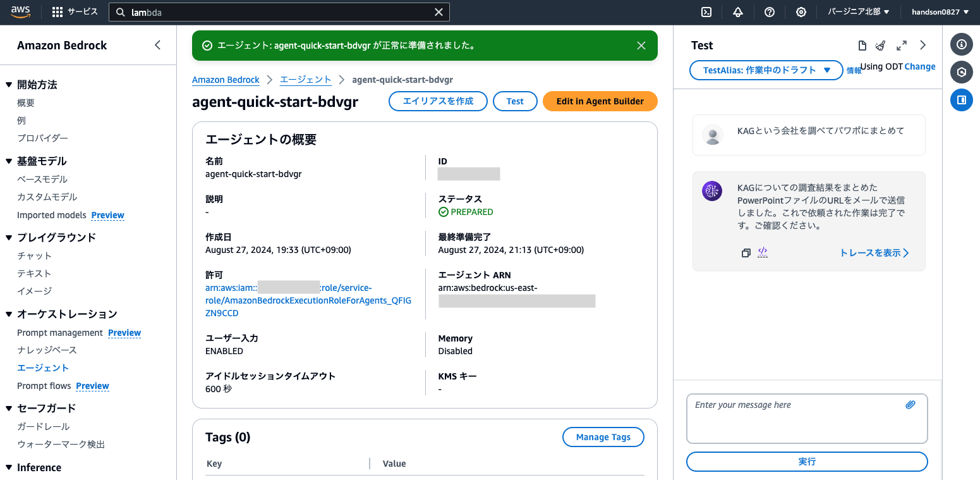Screen dimensions: 980x480
Task: Open プロバイダー in the sidebar
Action: tap(42, 138)
